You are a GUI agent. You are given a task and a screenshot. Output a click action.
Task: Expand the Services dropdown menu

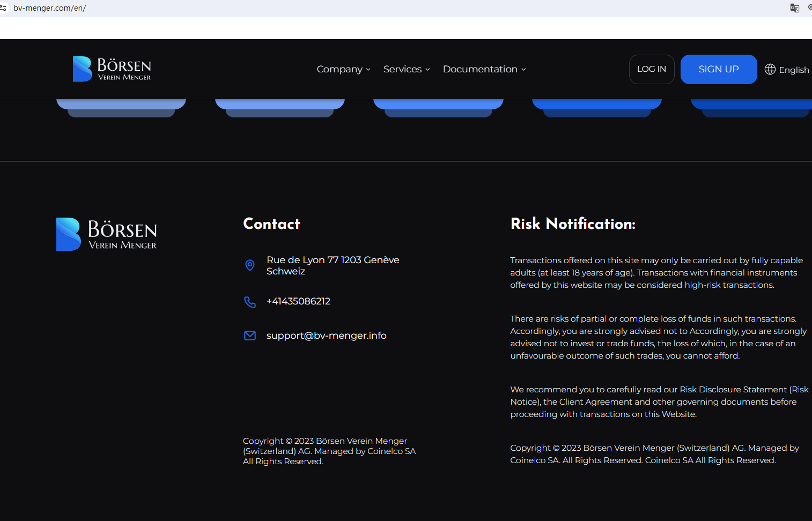[x=407, y=69]
